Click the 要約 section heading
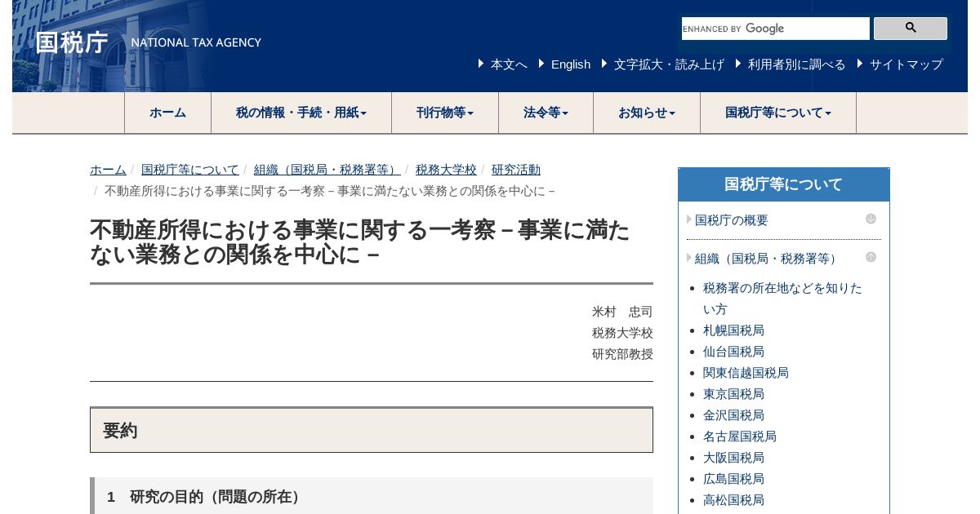This screenshot has height=514, width=980. click(x=372, y=430)
